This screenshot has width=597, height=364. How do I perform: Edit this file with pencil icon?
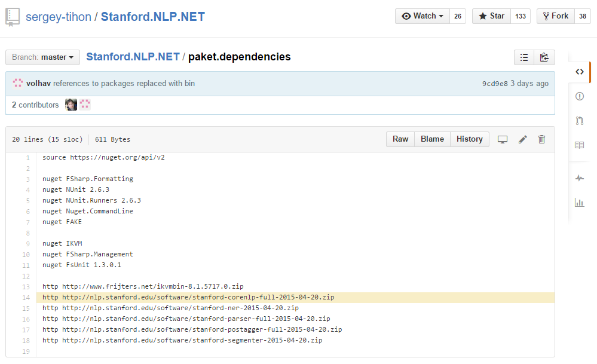(x=523, y=139)
